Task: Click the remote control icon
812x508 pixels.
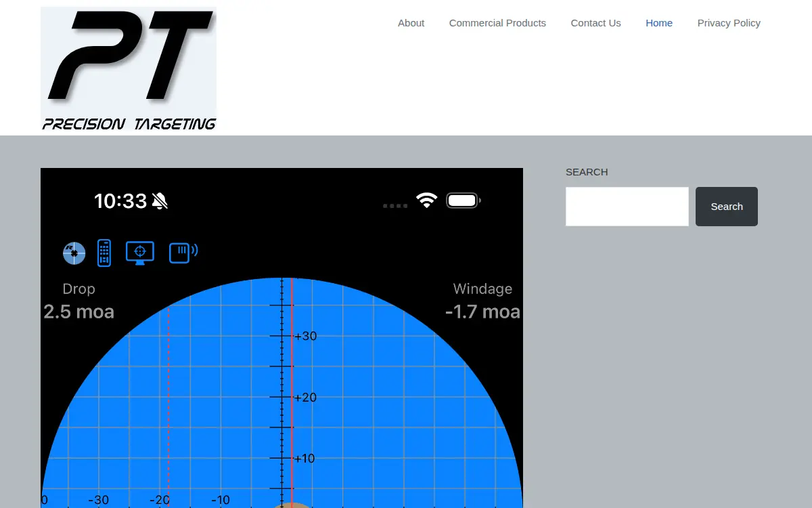Action: tap(104, 253)
